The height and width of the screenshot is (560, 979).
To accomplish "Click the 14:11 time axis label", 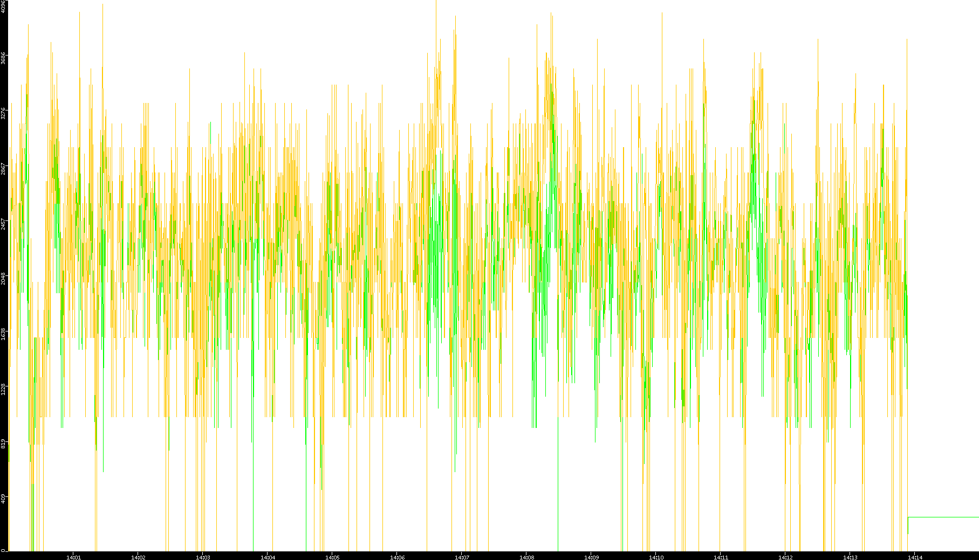I will tap(721, 557).
